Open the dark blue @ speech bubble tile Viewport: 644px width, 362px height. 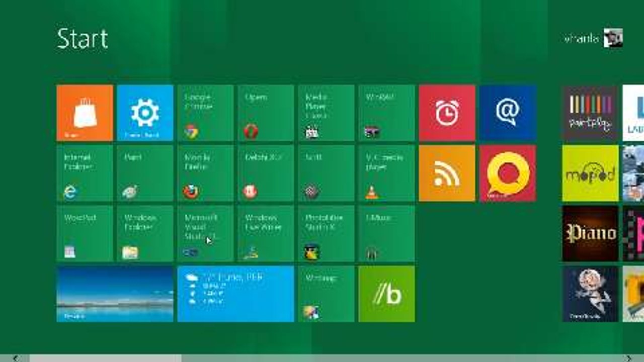(508, 113)
